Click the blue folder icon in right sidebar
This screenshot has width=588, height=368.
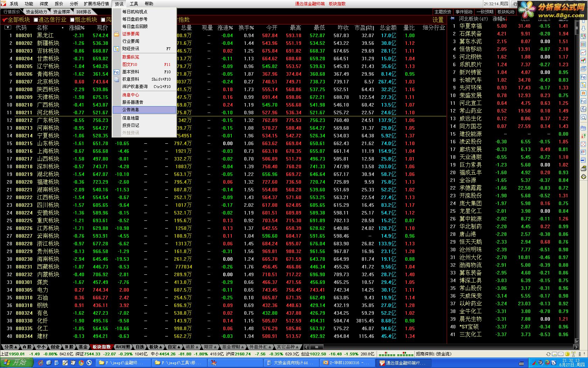(583, 128)
